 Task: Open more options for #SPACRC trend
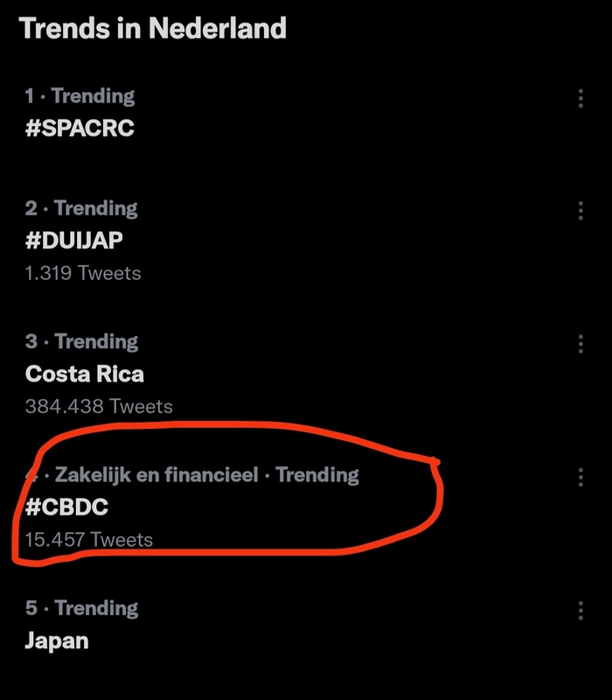(x=581, y=98)
